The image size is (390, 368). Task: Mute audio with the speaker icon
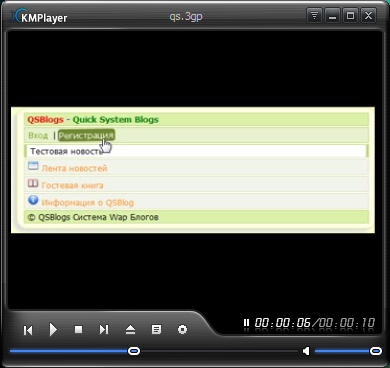(x=306, y=351)
